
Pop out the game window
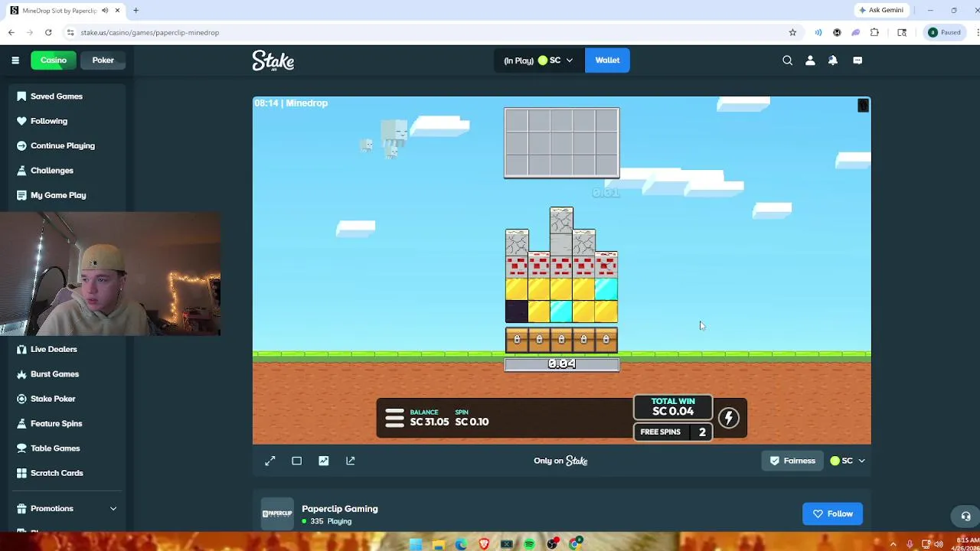click(351, 461)
